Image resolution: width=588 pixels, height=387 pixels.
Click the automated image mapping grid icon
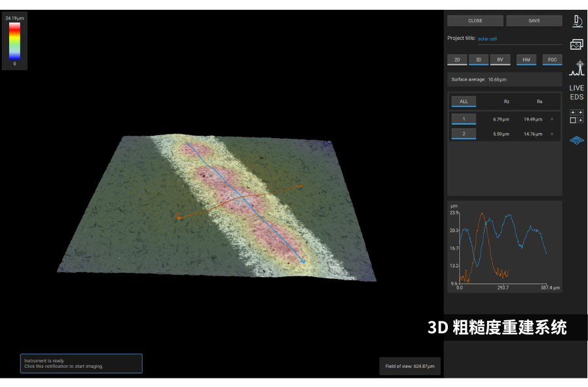(x=577, y=116)
